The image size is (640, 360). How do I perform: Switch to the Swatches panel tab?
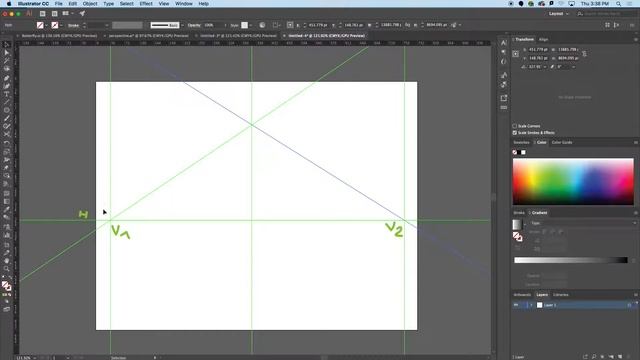(x=521, y=142)
